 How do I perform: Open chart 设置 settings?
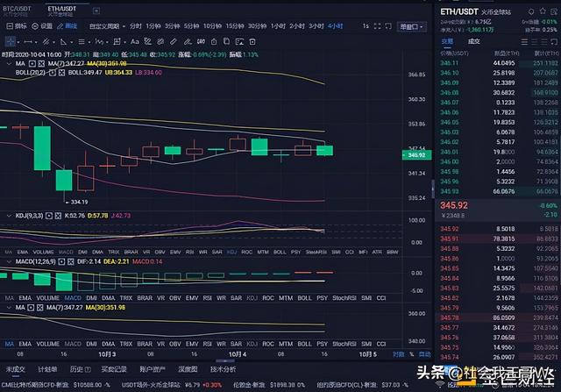(x=42, y=26)
